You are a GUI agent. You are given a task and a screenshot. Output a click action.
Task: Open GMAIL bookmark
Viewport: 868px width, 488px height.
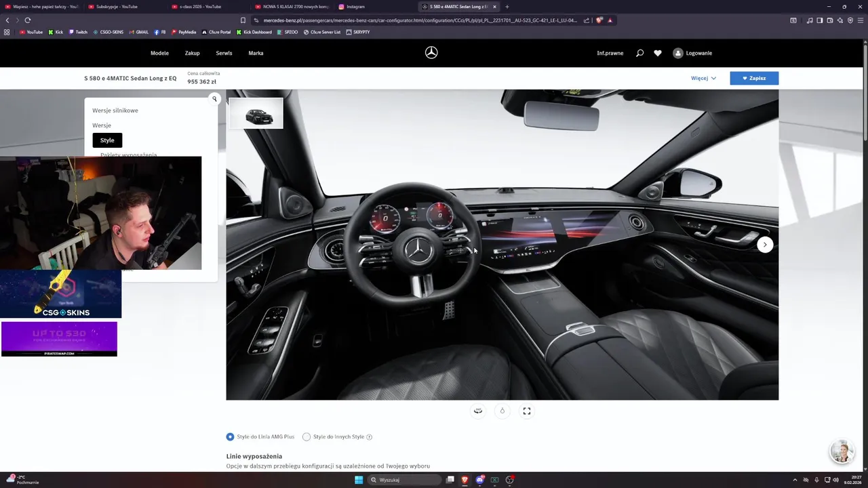[x=138, y=32]
